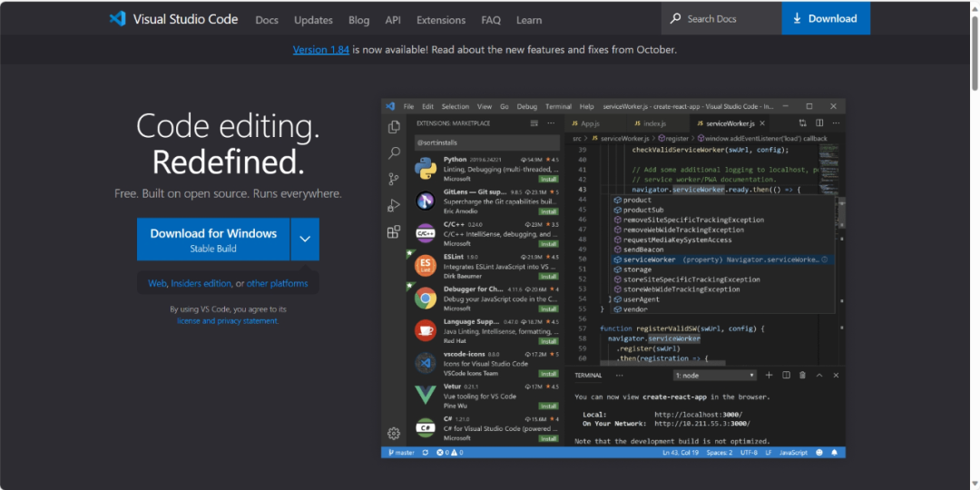Click the Split Terminal icon
Image resolution: width=980 pixels, height=490 pixels.
(786, 375)
